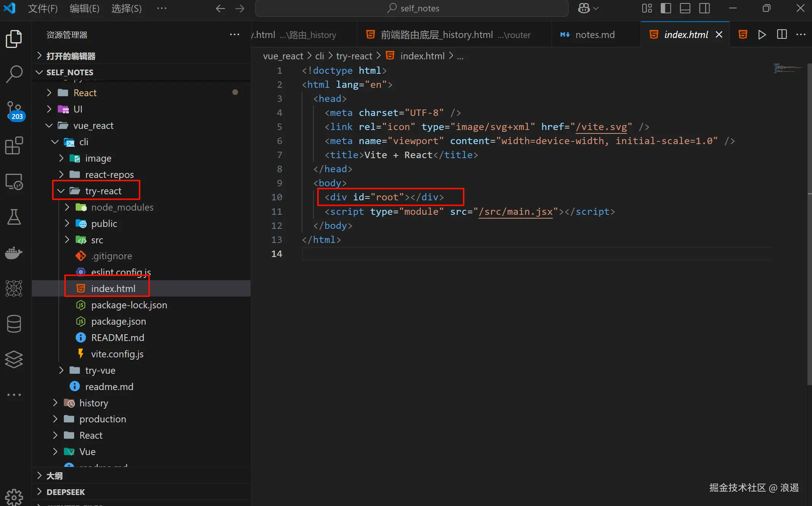Open Testing flask icon in activity bar

click(14, 217)
